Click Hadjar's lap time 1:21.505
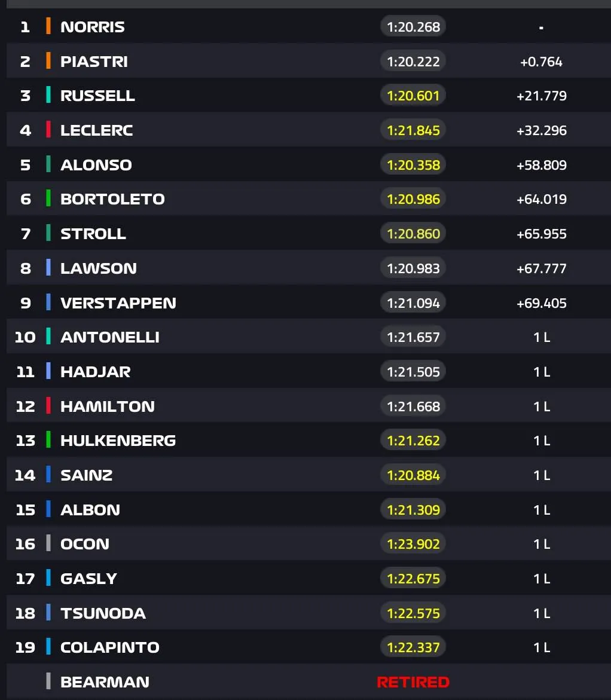 point(413,371)
